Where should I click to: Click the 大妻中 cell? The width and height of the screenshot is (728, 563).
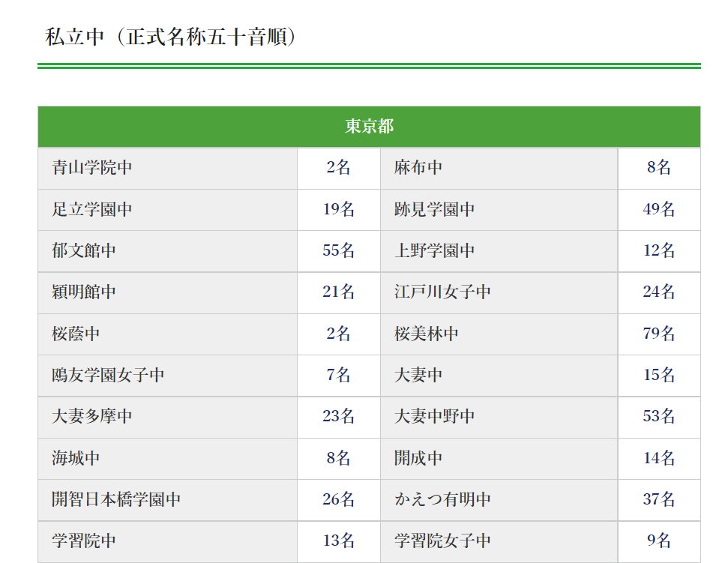(499, 376)
